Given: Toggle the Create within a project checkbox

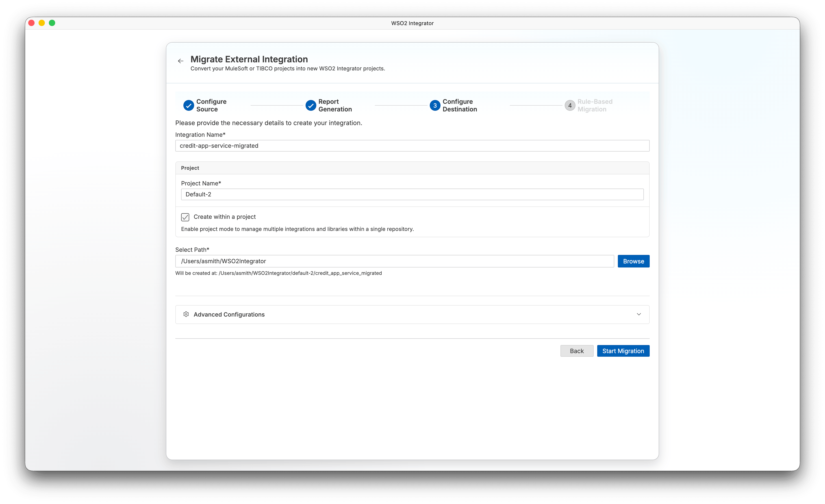Looking at the screenshot, I should (x=185, y=217).
